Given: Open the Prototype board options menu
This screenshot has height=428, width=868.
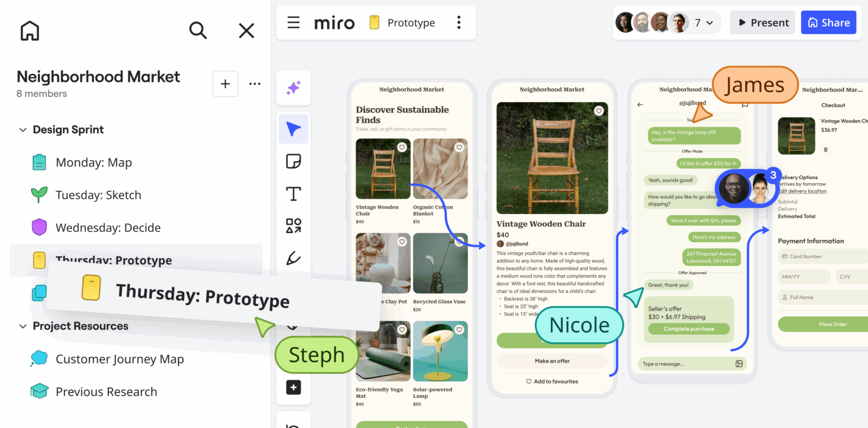Looking at the screenshot, I should (459, 23).
